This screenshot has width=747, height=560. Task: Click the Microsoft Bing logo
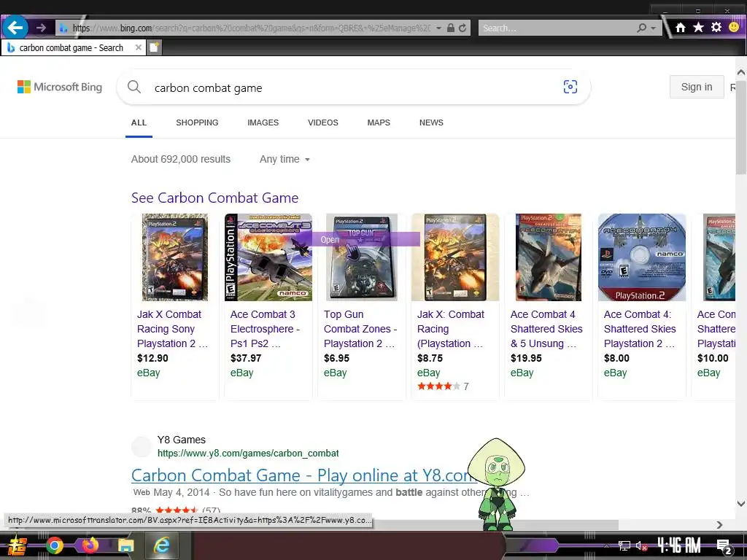60,87
